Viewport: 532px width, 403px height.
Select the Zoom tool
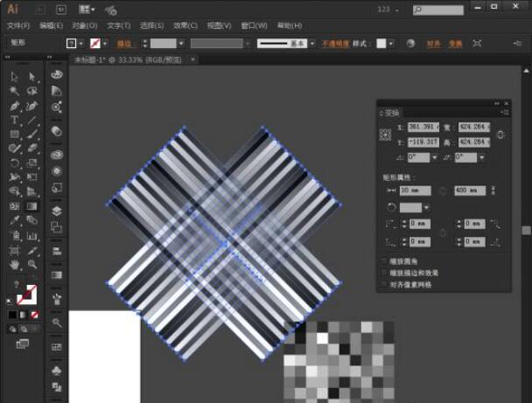[31, 264]
